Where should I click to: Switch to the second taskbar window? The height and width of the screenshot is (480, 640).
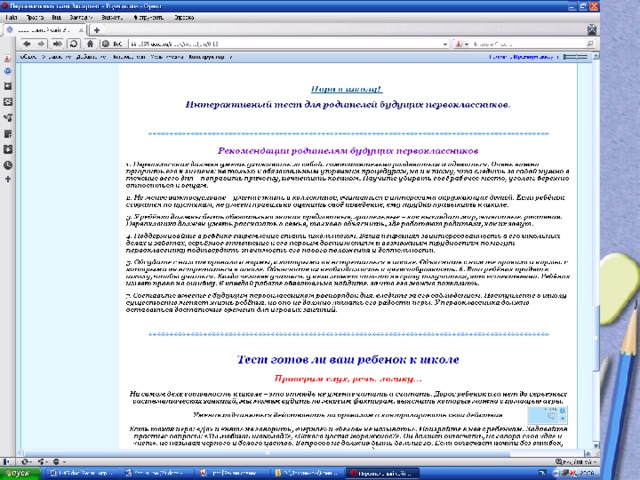click(156, 473)
